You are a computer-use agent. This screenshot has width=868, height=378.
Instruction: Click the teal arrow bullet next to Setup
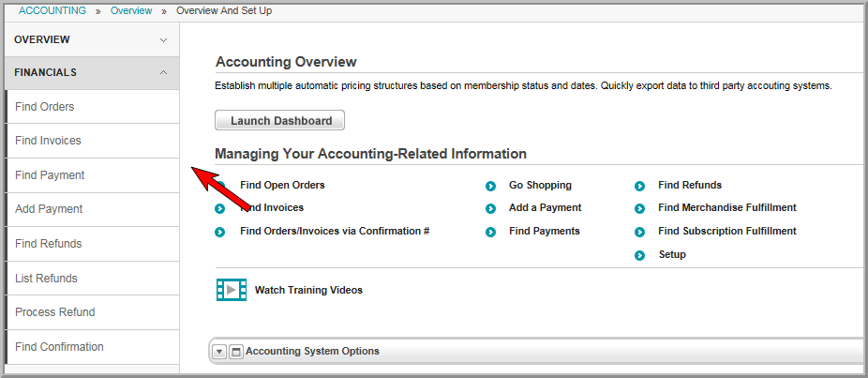(x=640, y=255)
